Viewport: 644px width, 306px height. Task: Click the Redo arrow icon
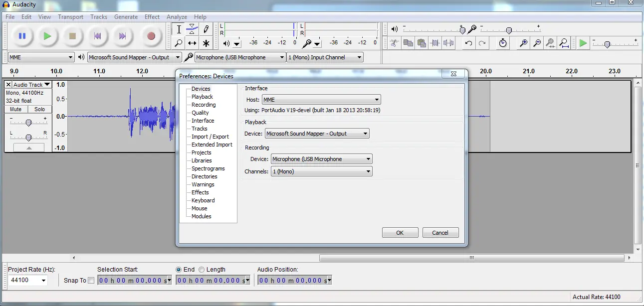[x=482, y=43]
